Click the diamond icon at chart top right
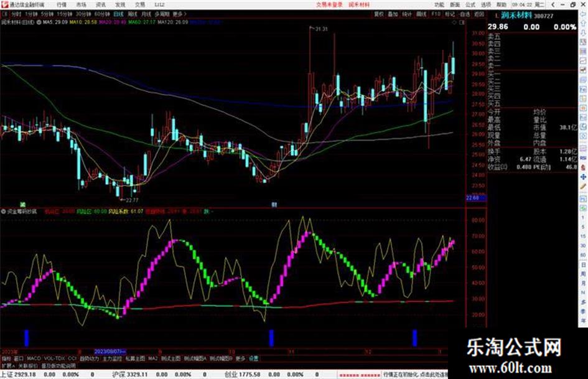The height and width of the screenshot is (379, 588). point(454,22)
